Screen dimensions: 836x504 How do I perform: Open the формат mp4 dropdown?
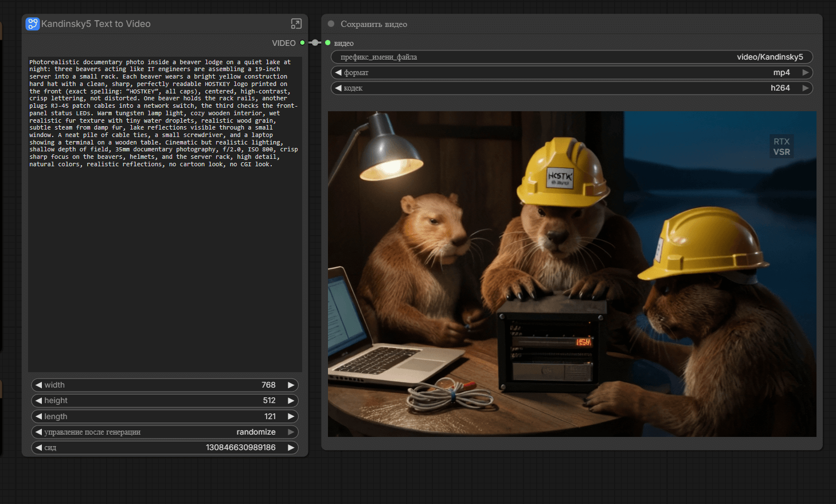(x=572, y=72)
